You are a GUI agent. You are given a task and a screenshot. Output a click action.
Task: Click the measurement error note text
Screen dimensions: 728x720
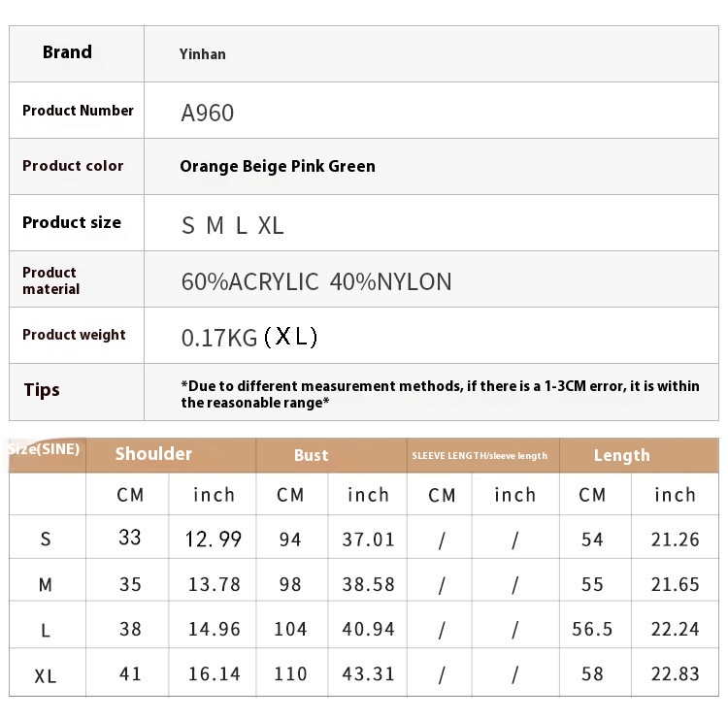point(439,393)
